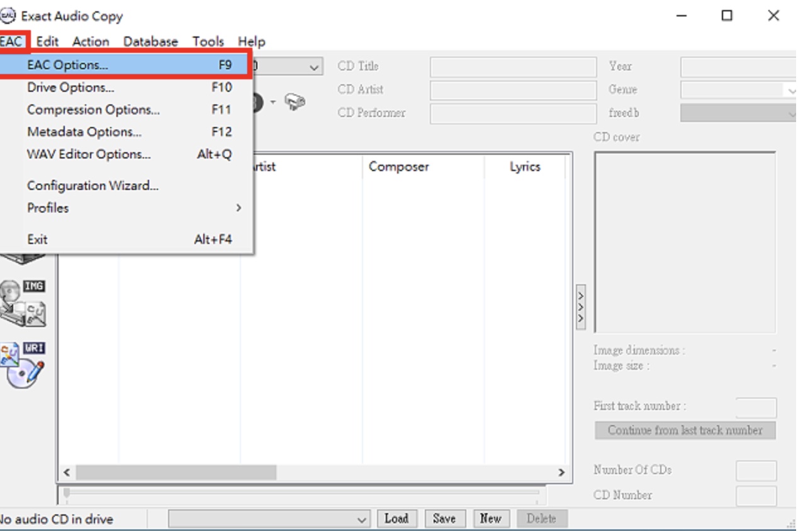Choose Exit from the EAC menu
798x532 pixels.
click(126, 239)
